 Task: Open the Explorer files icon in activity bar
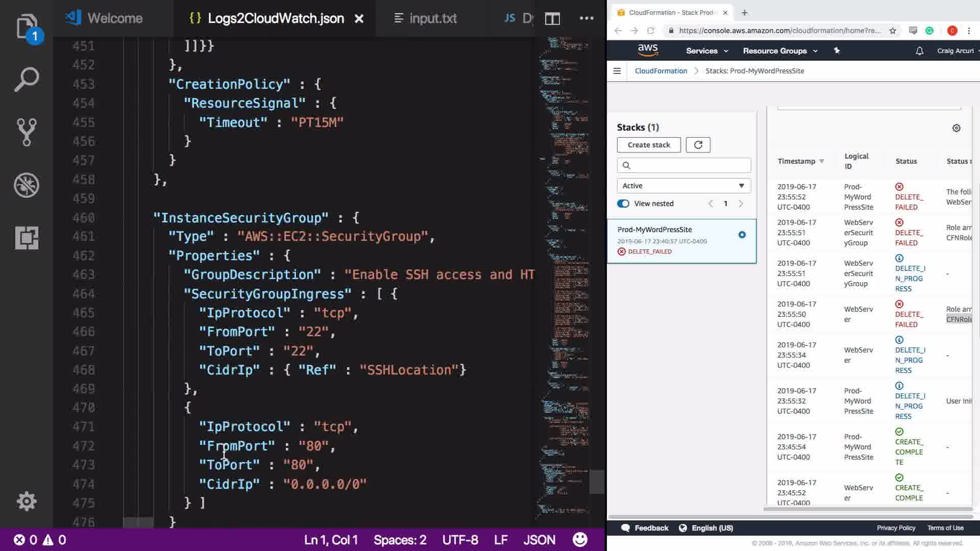pos(27,27)
